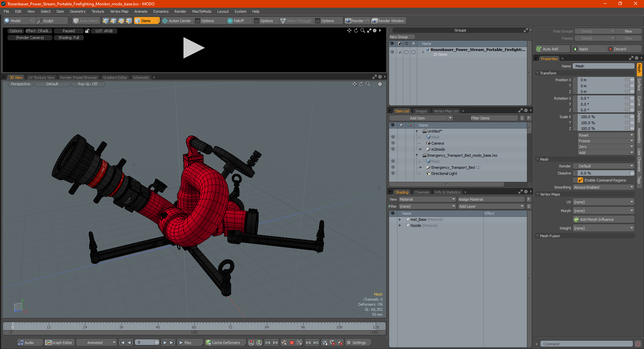Click the Discard button
The width and height of the screenshot is (644, 349).
pos(624,49)
